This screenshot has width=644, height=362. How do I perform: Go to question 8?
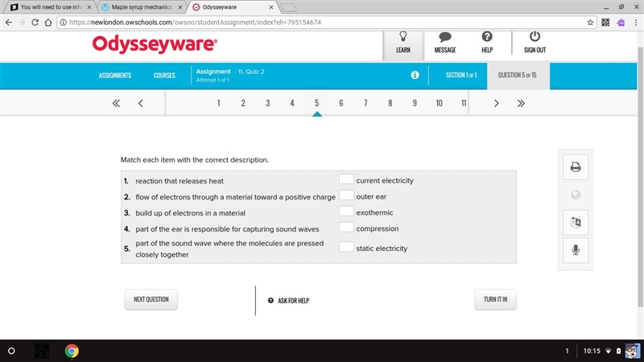[x=390, y=103]
